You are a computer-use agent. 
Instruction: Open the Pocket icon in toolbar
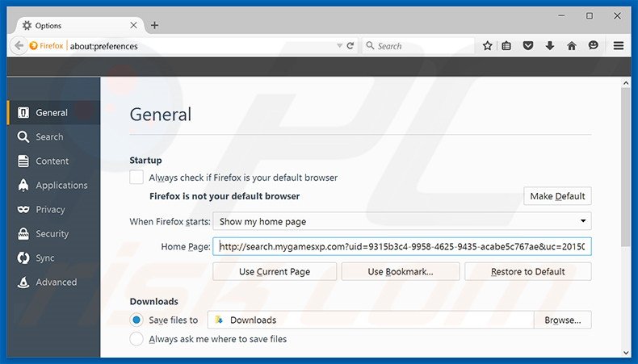pyautogui.click(x=527, y=45)
